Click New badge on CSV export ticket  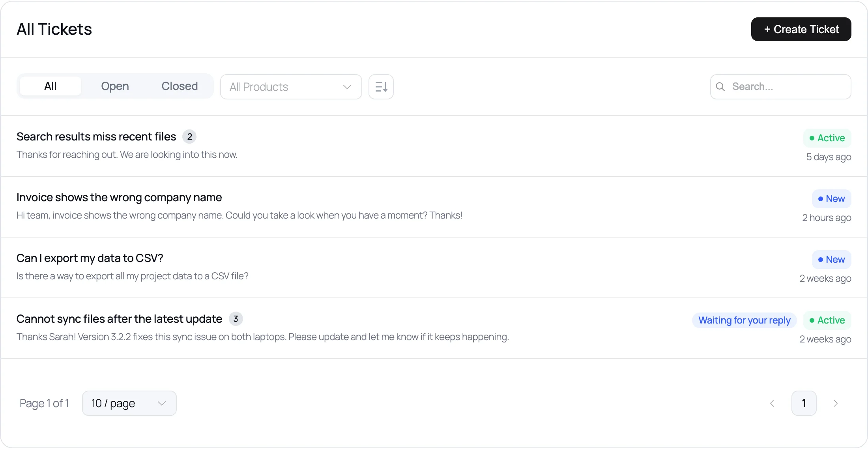832,260
